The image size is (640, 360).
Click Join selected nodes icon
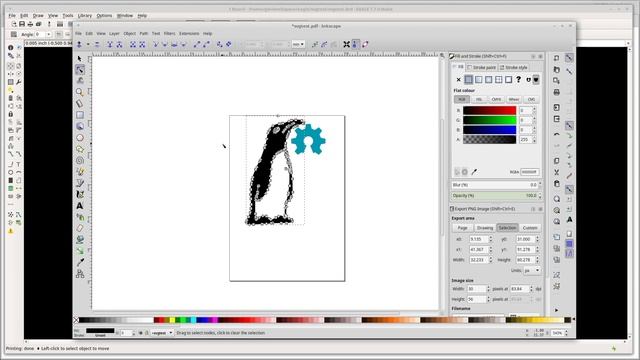pos(109,44)
